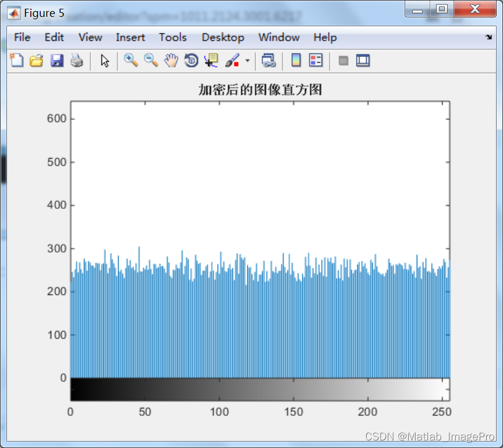Screen dimensions: 503x448
Task: Insert a Colorbar using the toolbar icon
Action: pyautogui.click(x=296, y=61)
